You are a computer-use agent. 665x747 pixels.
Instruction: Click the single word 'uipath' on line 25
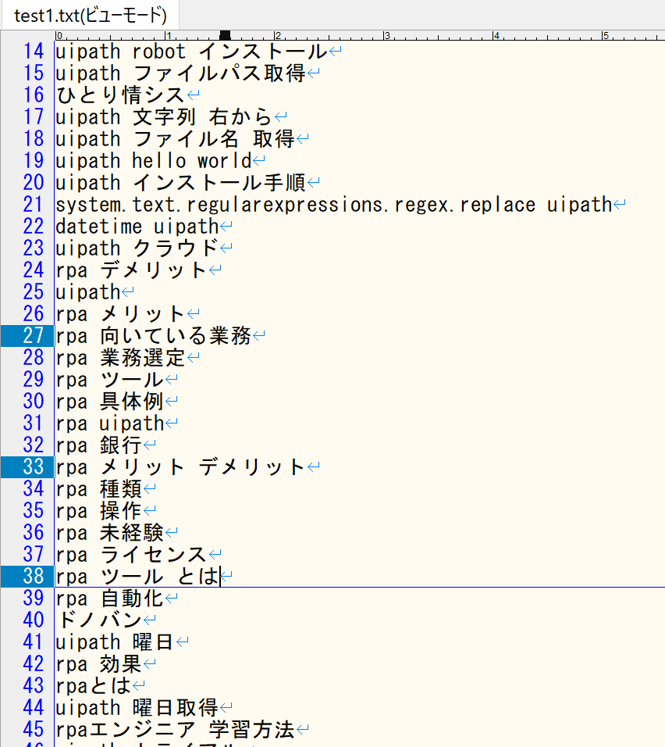[x=88, y=292]
